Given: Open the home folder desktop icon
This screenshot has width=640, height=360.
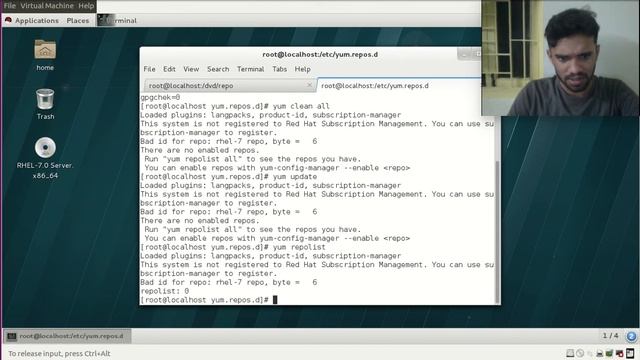Looking at the screenshot, I should [x=45, y=50].
